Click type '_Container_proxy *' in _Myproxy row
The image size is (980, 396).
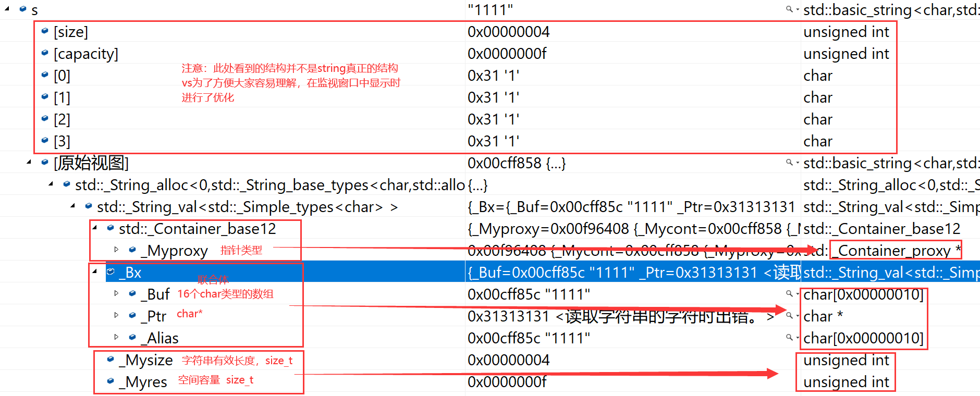coord(896,251)
